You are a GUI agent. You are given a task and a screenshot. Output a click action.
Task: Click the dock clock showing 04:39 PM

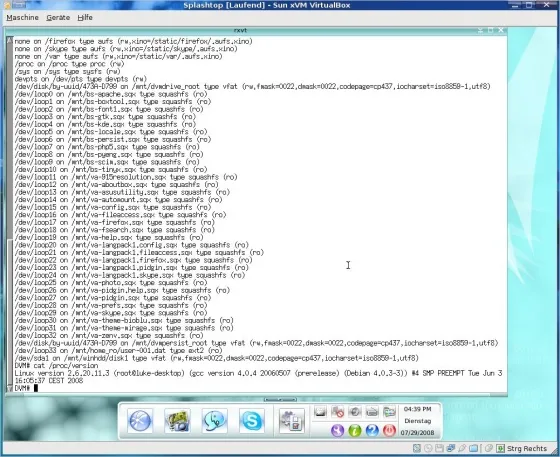coord(418,409)
